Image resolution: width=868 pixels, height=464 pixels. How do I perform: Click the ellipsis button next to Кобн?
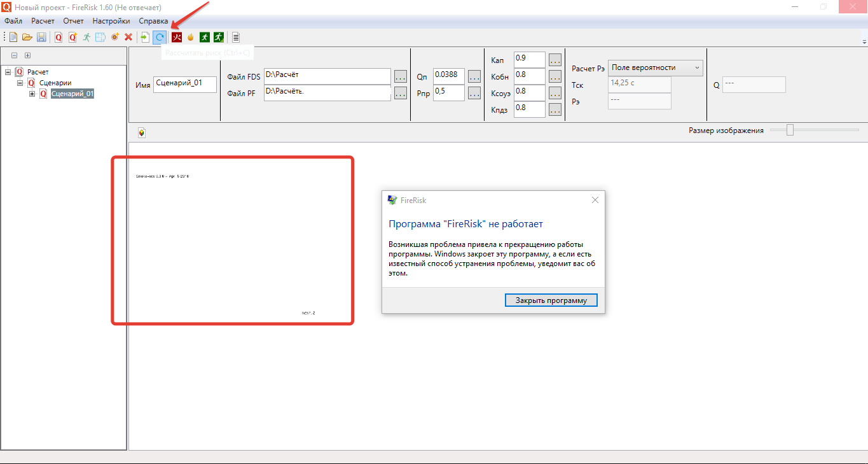(555, 76)
